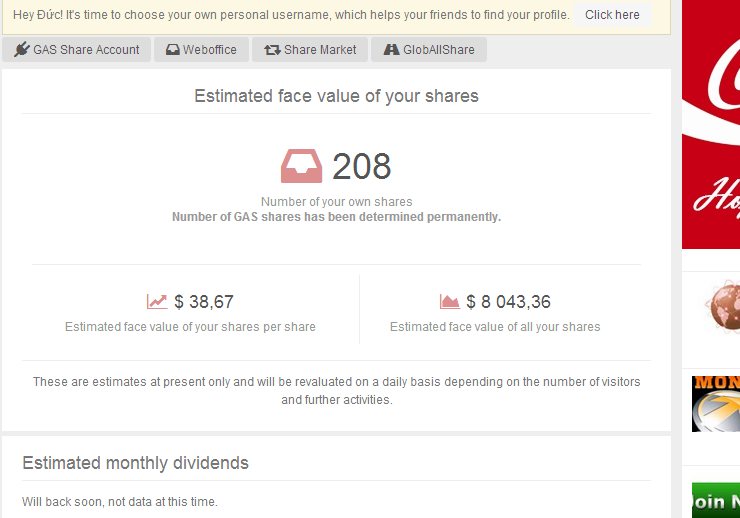
Task: Click the line chart icon beside $ 38,67
Action: point(157,301)
